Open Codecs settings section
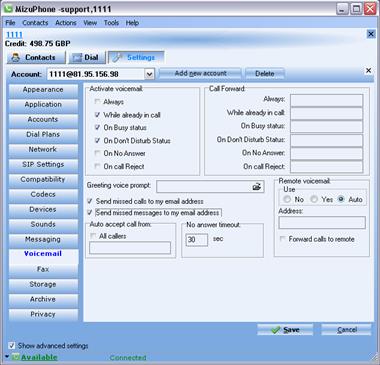 coord(43,195)
